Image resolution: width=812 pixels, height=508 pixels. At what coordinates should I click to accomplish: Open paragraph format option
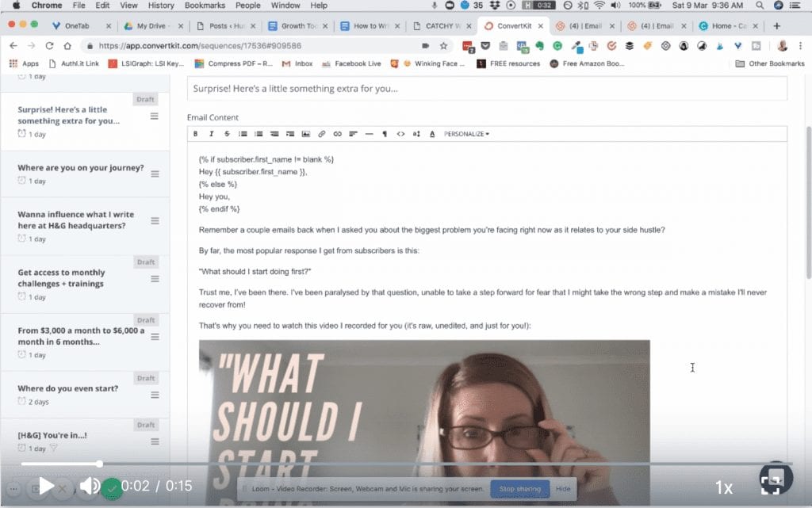click(385, 134)
